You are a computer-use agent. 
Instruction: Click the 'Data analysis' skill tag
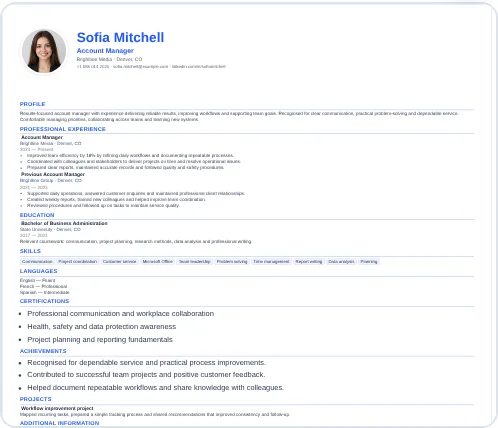(341, 262)
